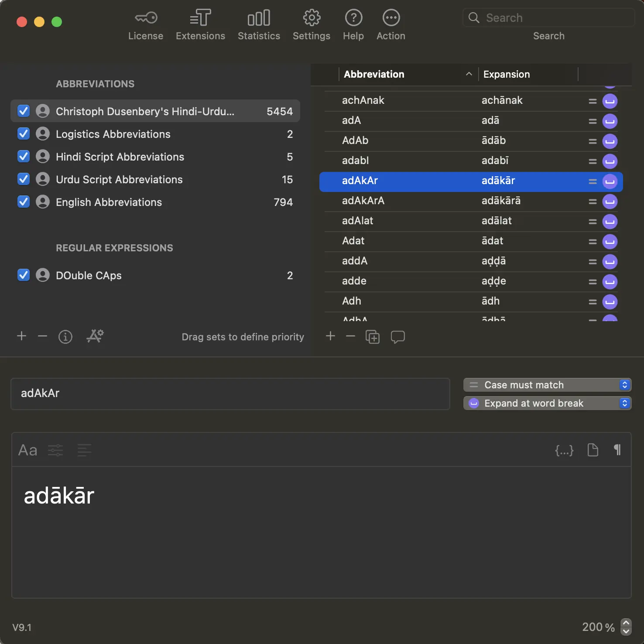Click word-break icon in adde row
The width and height of the screenshot is (644, 644).
(x=610, y=282)
